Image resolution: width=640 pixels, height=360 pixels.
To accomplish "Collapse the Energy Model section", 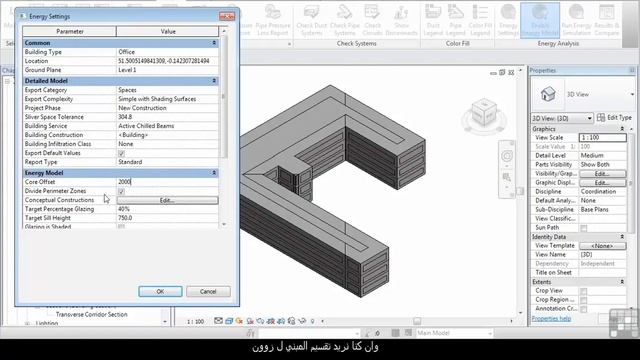I will coord(214,173).
